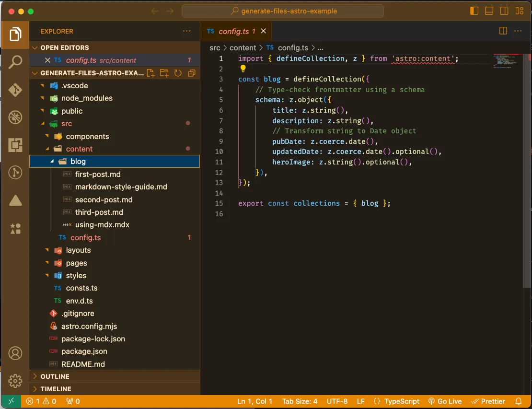Click the ports forwarded status item
This screenshot has width=532, height=409.
tap(73, 401)
